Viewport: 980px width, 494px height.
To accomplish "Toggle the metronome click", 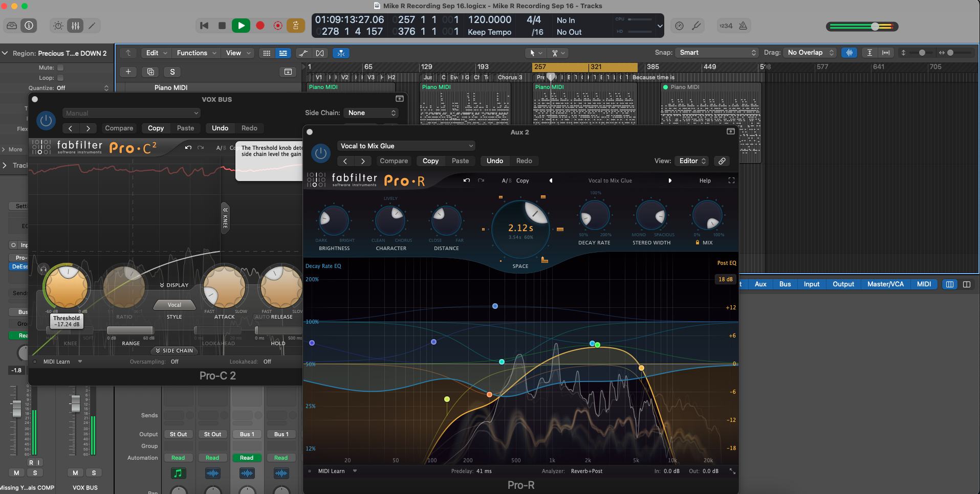I will coord(743,26).
